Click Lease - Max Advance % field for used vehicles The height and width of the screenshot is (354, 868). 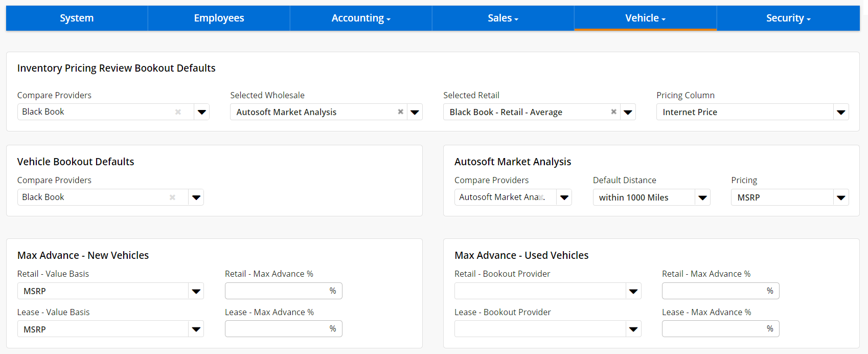pyautogui.click(x=714, y=329)
